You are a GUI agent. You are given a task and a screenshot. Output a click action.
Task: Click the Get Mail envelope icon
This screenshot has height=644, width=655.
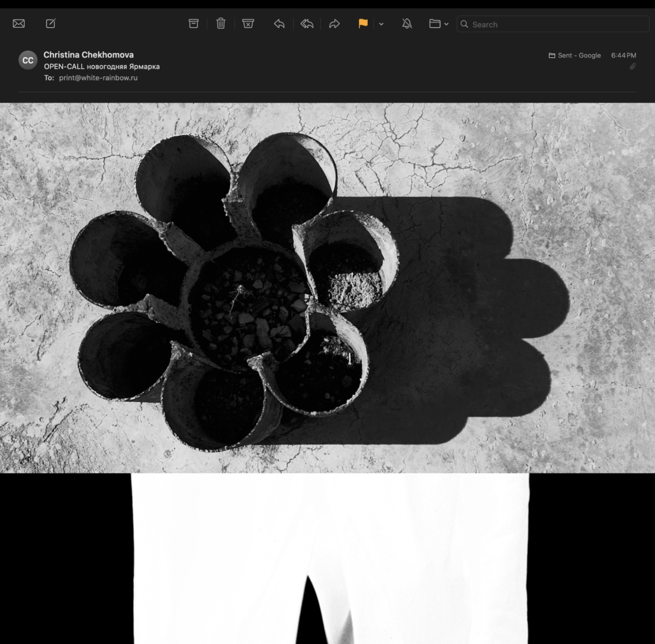pyautogui.click(x=19, y=24)
